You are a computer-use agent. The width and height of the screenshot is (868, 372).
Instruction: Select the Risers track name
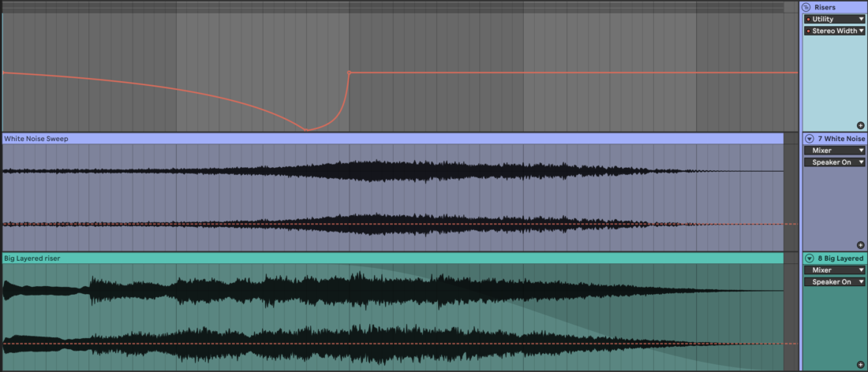click(x=825, y=8)
